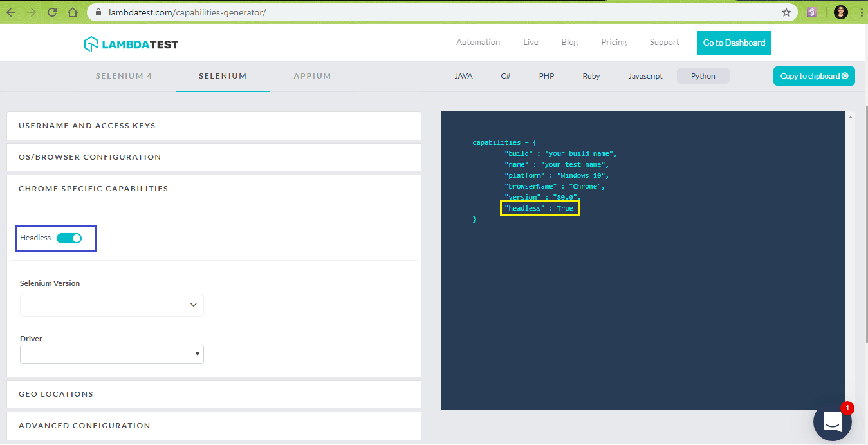This screenshot has width=868, height=445.
Task: Click the LambdaTest logo
Action: point(131,44)
